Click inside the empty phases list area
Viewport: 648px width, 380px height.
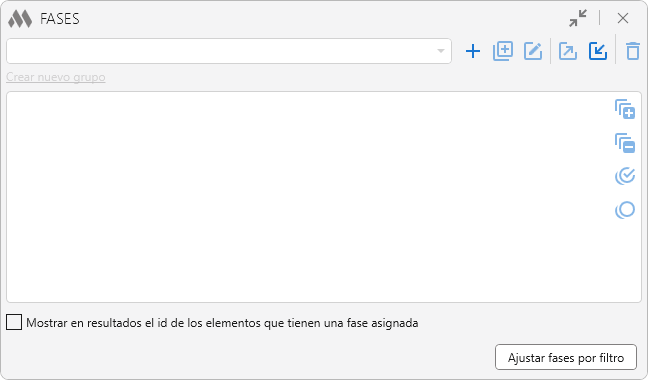pos(308,197)
